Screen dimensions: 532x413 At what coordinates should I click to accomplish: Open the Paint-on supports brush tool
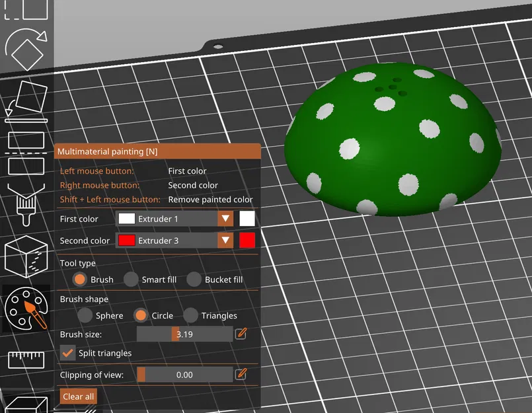point(26,205)
